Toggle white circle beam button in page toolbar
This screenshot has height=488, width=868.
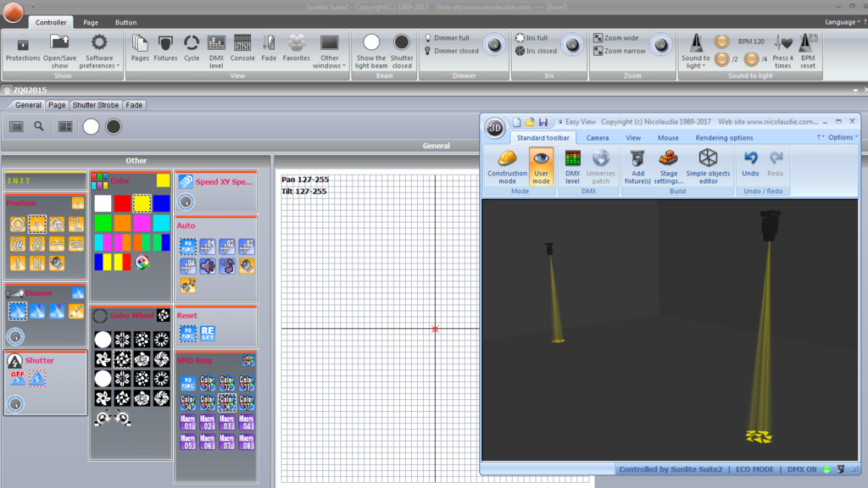(91, 127)
